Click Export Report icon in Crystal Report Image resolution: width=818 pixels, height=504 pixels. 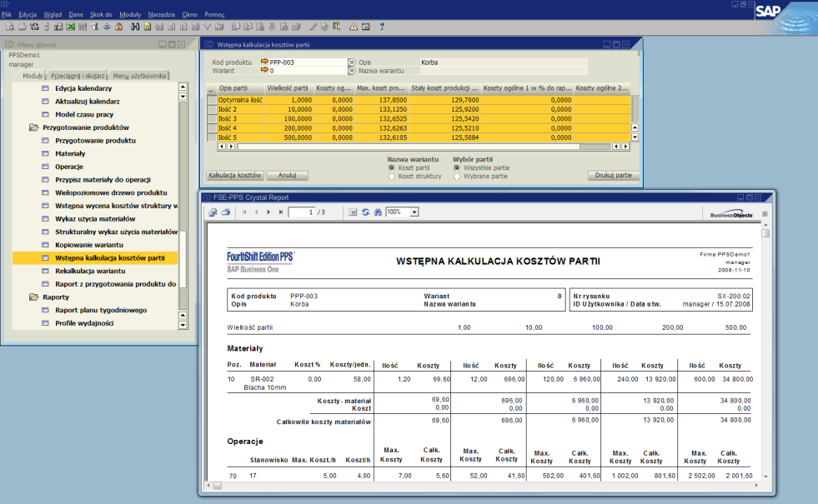[213, 212]
